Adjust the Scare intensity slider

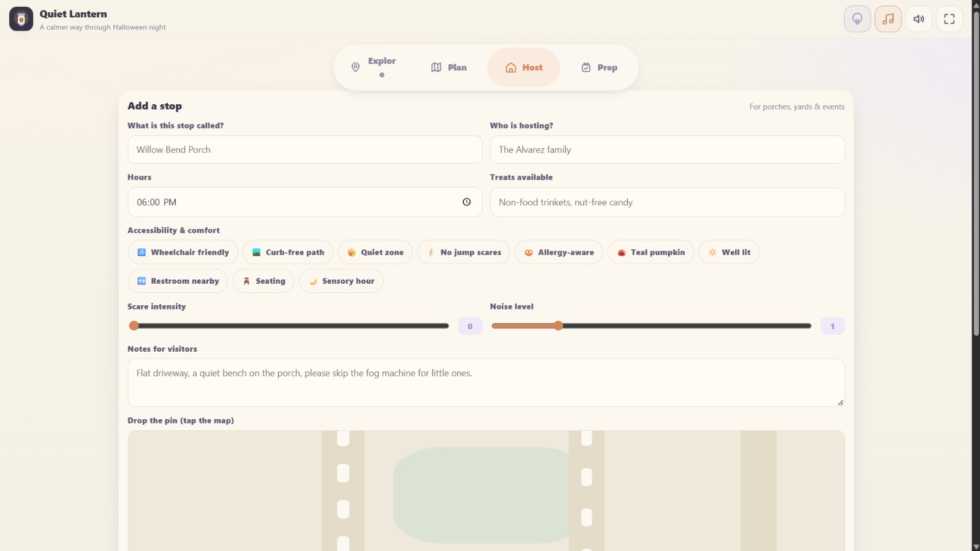tap(289, 326)
